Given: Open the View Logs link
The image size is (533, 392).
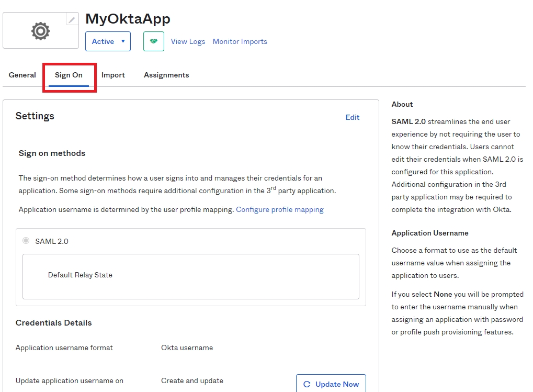Looking at the screenshot, I should (188, 41).
